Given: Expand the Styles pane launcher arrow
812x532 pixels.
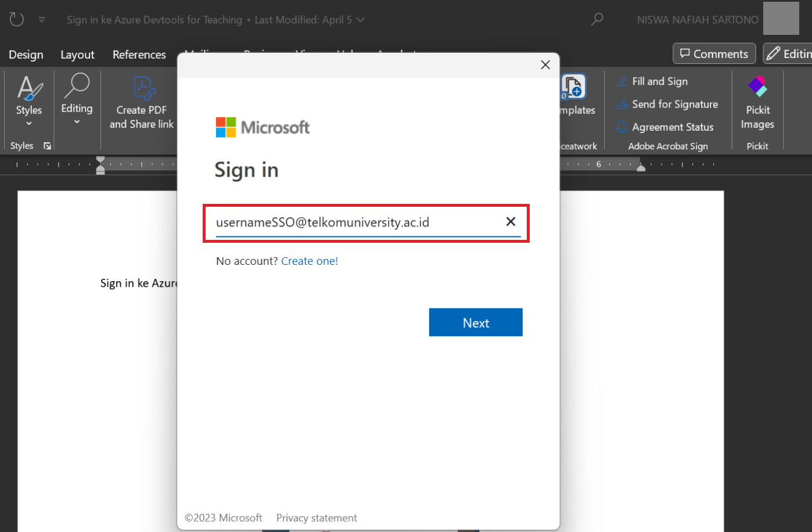Looking at the screenshot, I should (x=47, y=146).
